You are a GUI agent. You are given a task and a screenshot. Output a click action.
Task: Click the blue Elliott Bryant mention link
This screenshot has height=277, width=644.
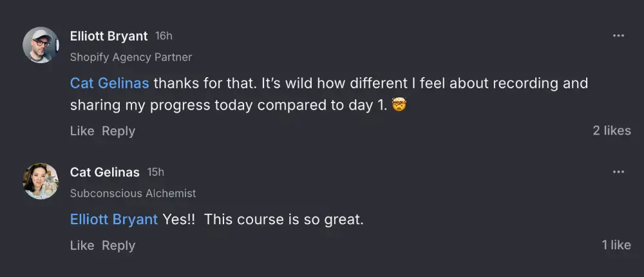114,220
